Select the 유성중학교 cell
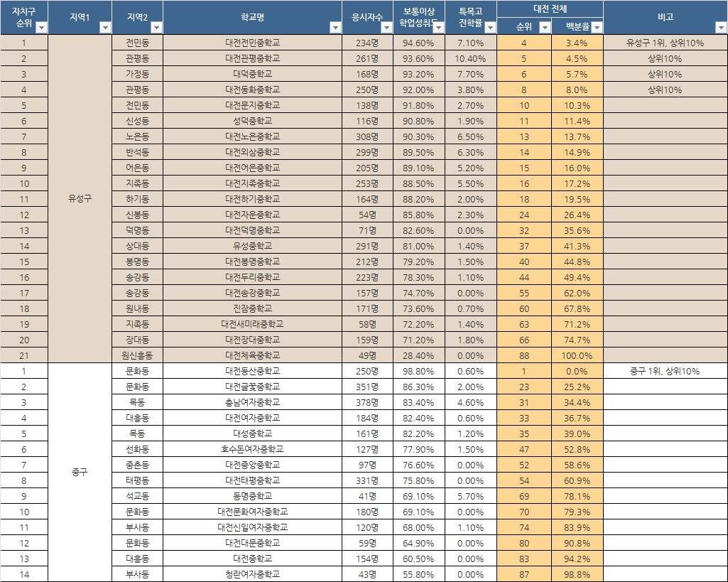Viewport: 728px width, 582px height. click(253, 246)
